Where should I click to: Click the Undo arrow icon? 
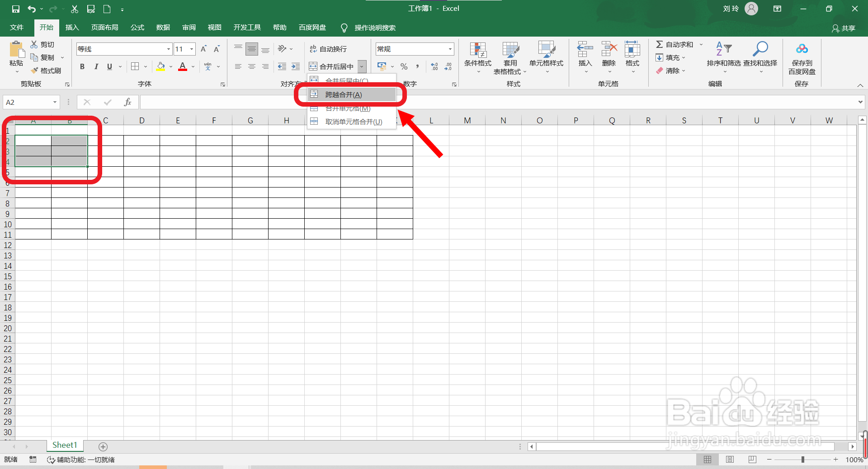tap(32, 9)
